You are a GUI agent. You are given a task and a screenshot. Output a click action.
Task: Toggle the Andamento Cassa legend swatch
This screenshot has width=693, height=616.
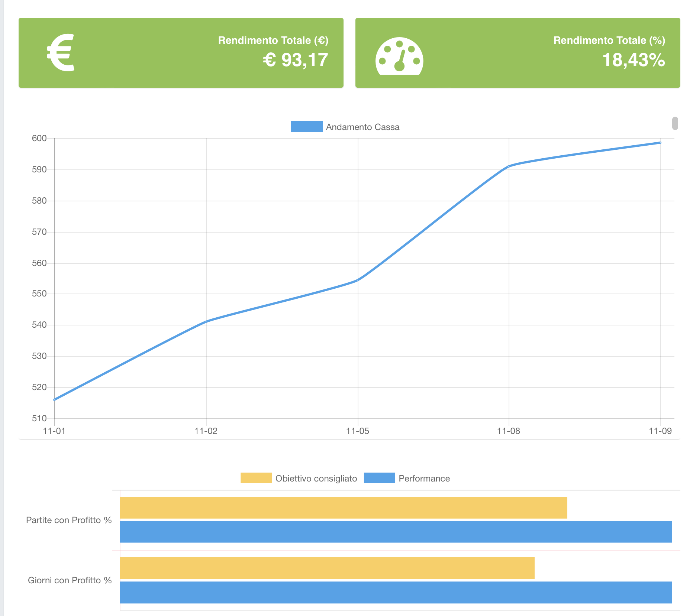click(306, 127)
